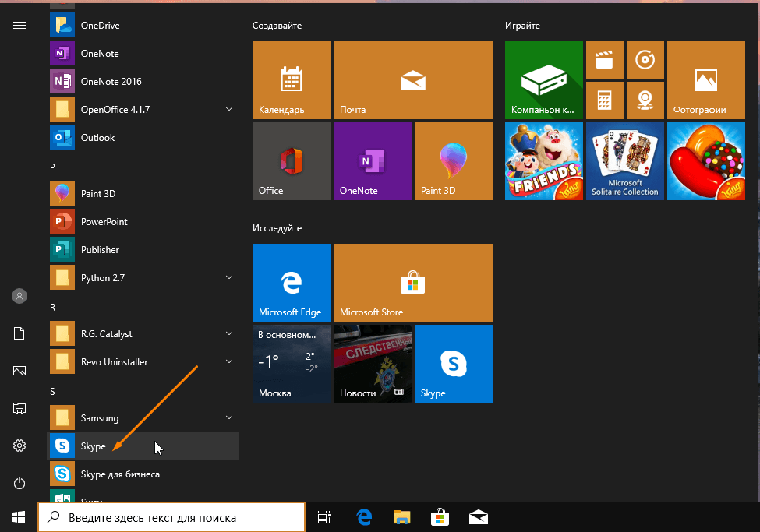Screen dimensions: 760x532
Task: Launch Publisher from the app list
Action: (x=143, y=249)
